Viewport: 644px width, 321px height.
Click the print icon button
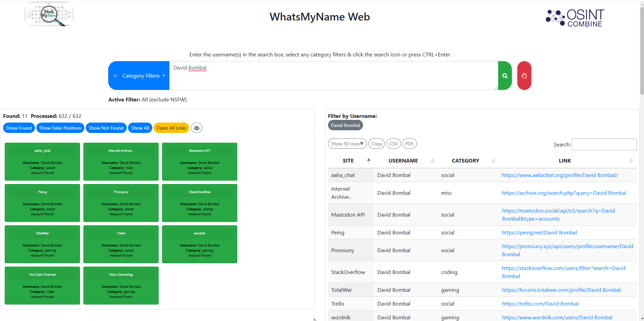click(x=197, y=128)
